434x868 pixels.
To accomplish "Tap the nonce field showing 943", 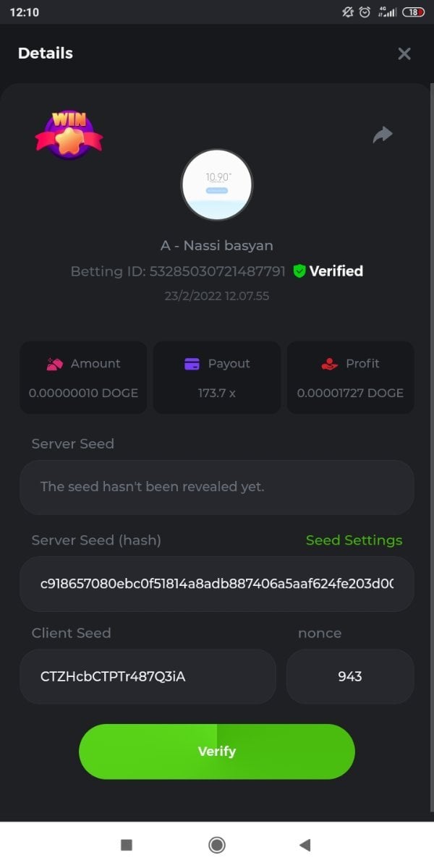I will [350, 676].
